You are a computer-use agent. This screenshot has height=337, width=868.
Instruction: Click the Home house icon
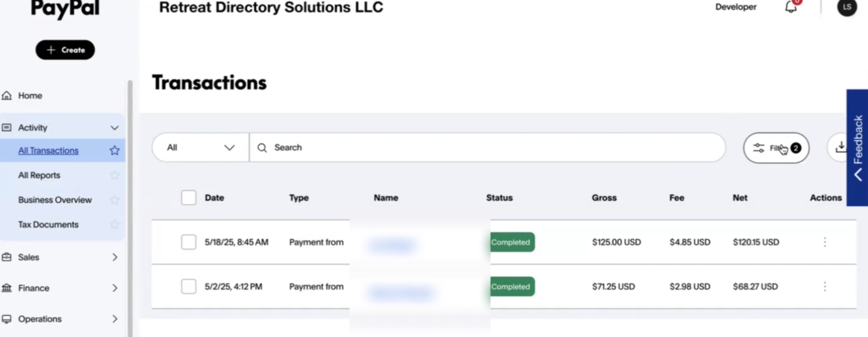(7, 96)
